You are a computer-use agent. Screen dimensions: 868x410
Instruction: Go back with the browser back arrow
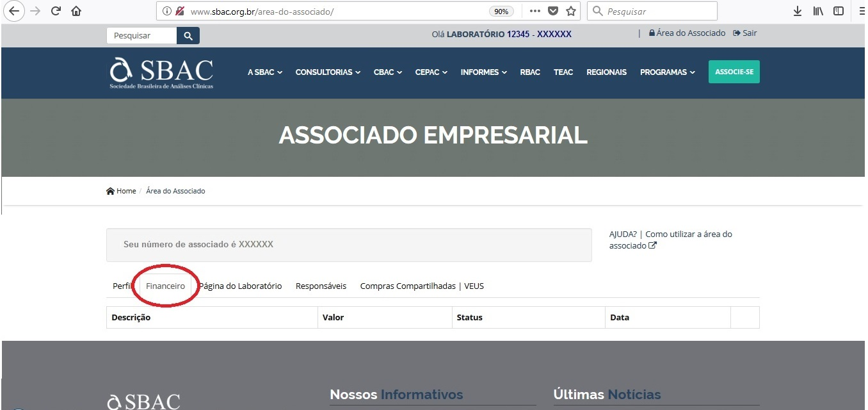13,11
